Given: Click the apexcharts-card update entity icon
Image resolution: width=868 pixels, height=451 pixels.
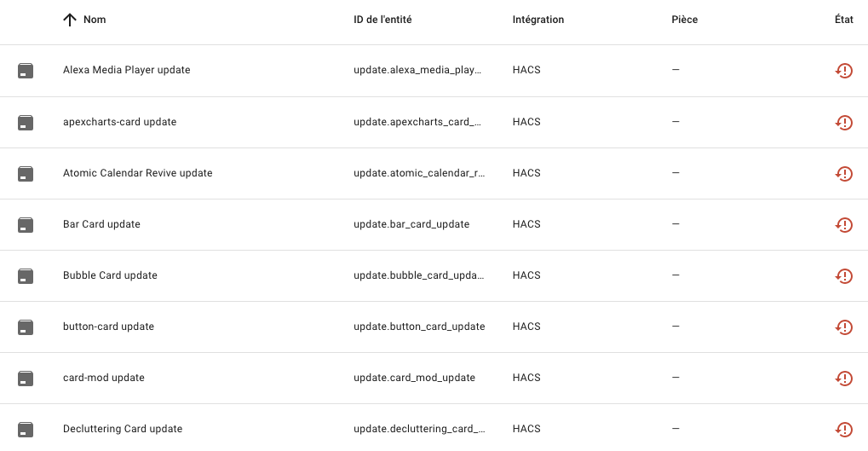Looking at the screenshot, I should tap(26, 123).
